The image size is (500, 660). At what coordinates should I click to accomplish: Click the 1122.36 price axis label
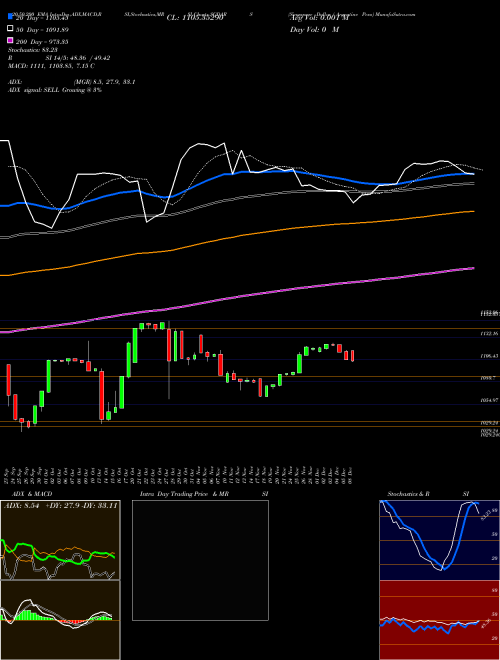tap(489, 333)
